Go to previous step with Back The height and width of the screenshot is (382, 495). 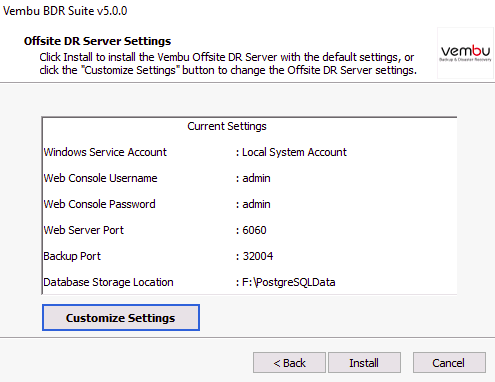click(289, 363)
